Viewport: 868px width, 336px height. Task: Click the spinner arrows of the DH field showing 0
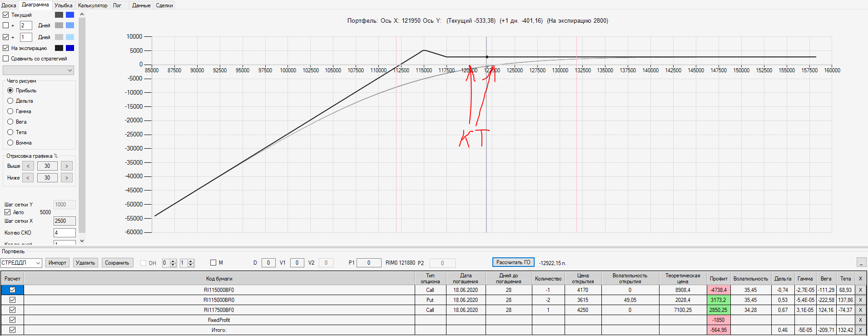[173, 263]
